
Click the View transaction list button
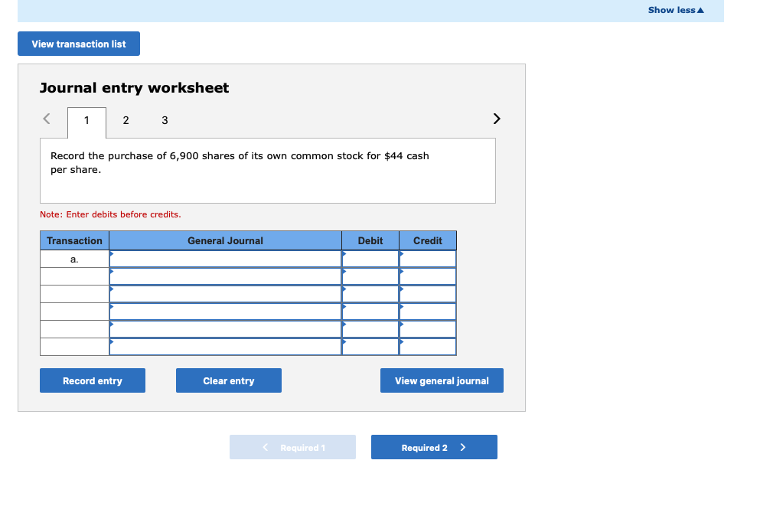pyautogui.click(x=78, y=44)
